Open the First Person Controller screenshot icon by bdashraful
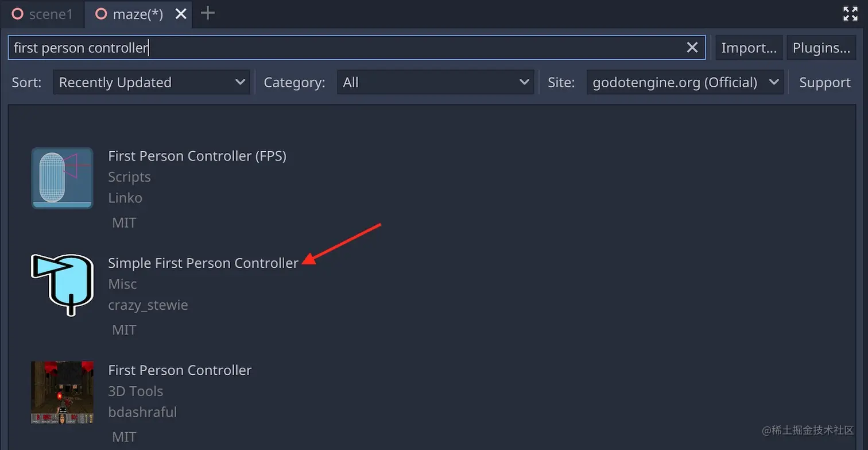The width and height of the screenshot is (868, 450). (x=61, y=392)
